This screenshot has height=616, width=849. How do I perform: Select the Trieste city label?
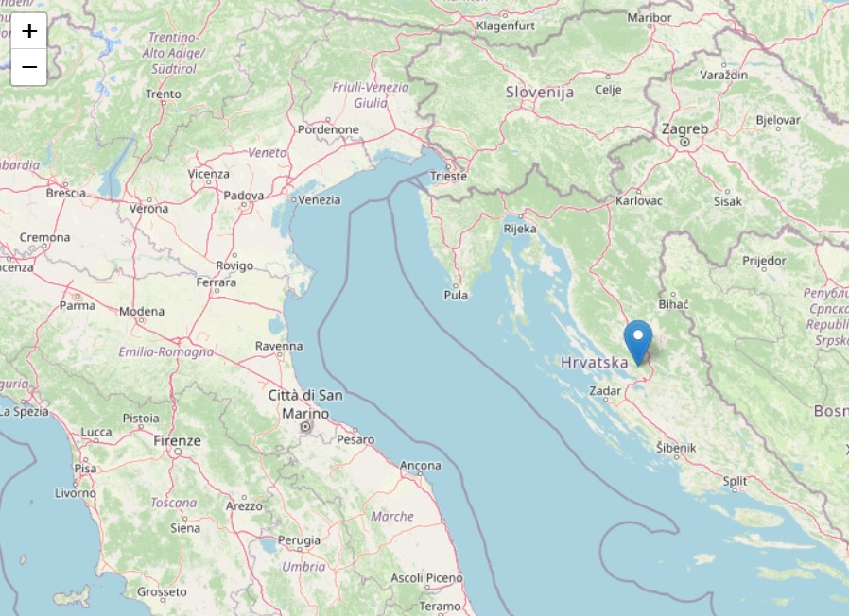448,176
